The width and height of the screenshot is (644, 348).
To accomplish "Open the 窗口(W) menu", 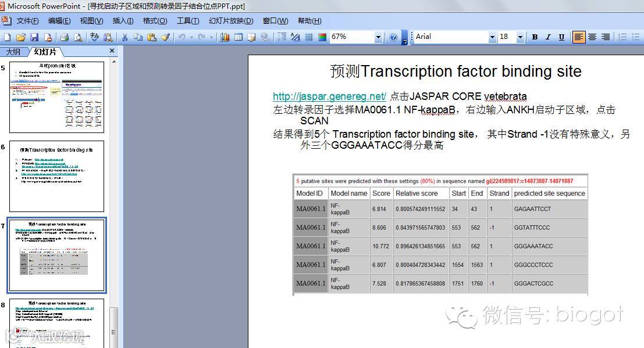I will (275, 21).
